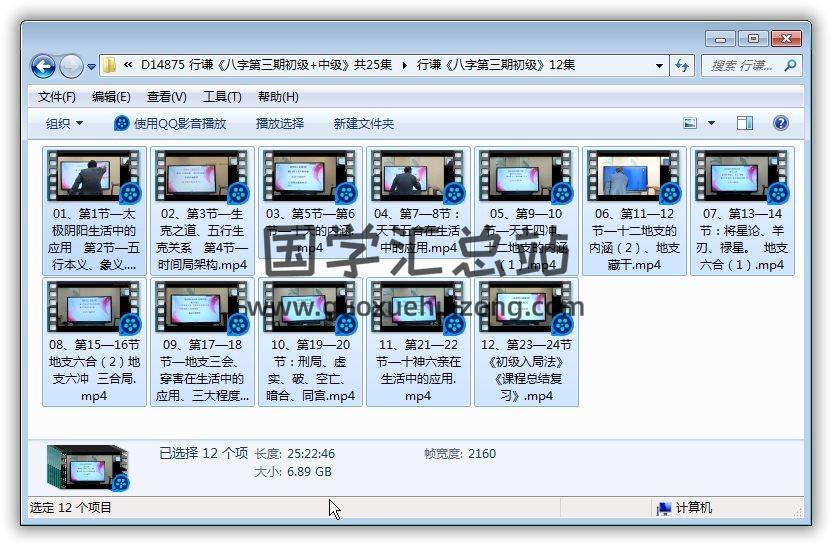Select video 02、第3节—生克之道 thumbnail

click(202, 176)
